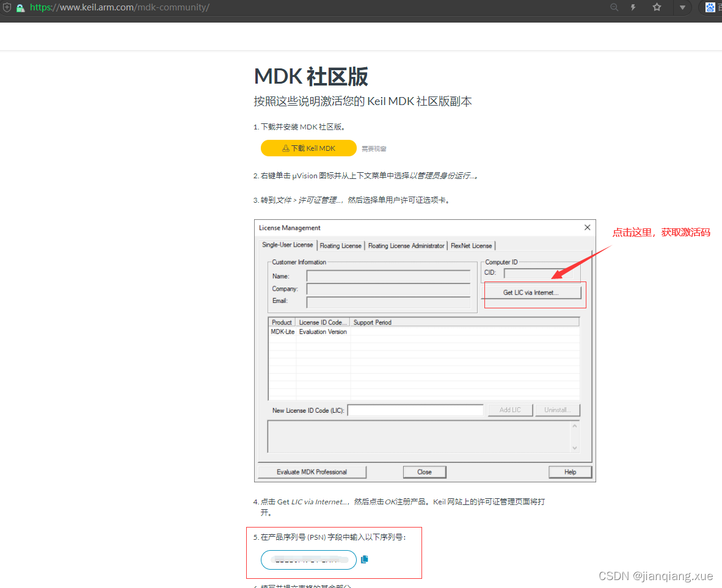Click the Email input field in Customer Information

click(389, 302)
